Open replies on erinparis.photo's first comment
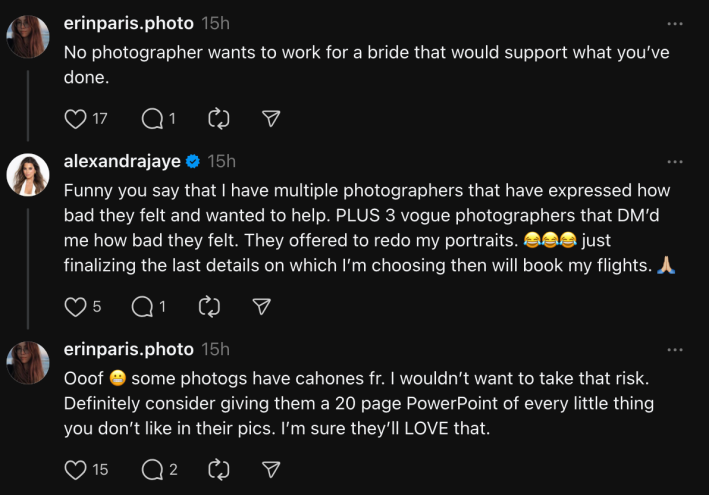Screen dimensions: 709x495 tap(151, 118)
